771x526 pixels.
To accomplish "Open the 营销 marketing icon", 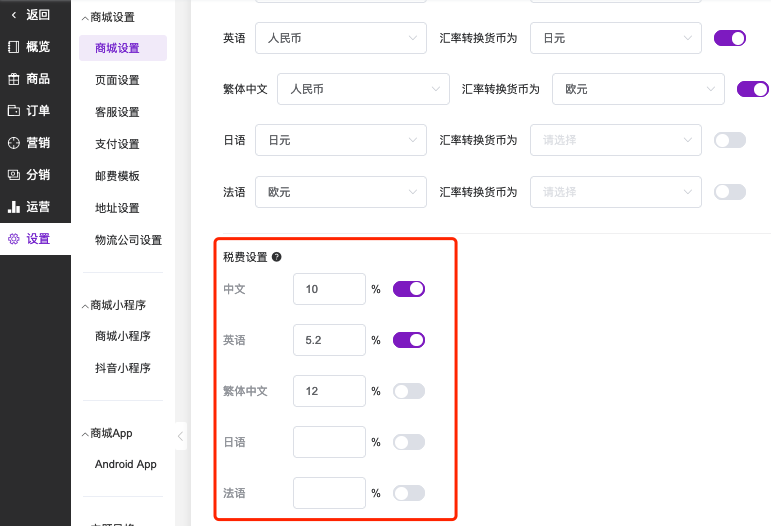I will (14, 143).
